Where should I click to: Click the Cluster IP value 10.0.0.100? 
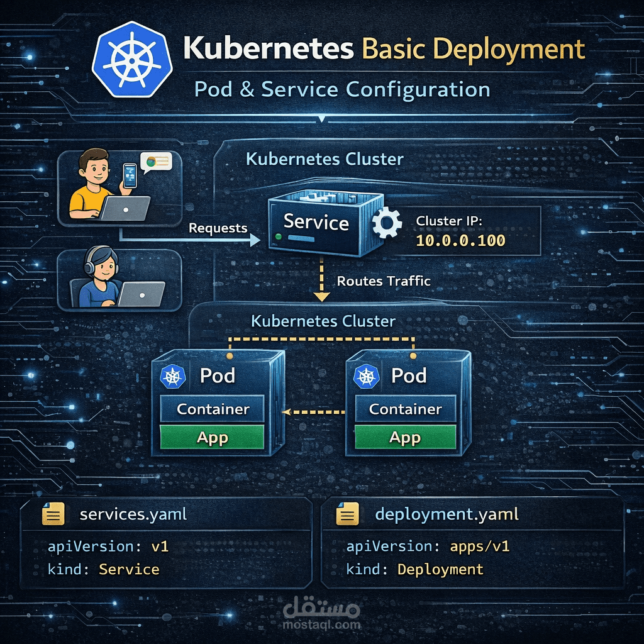click(460, 241)
